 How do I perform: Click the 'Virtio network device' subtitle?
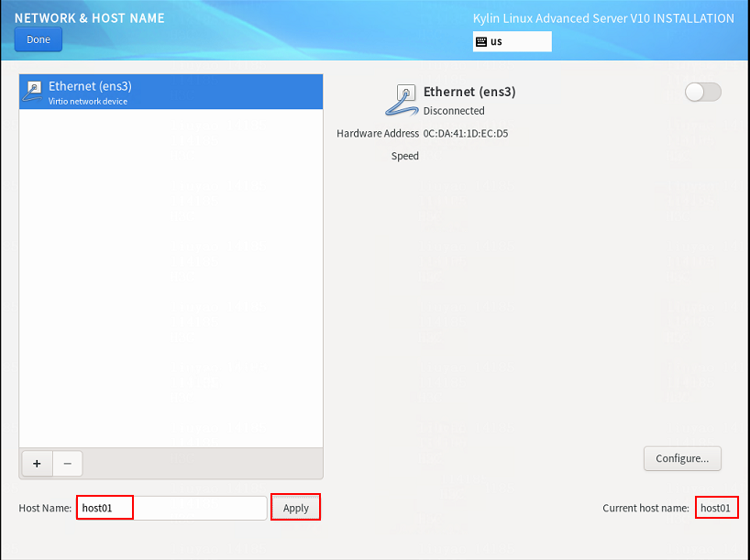point(88,102)
